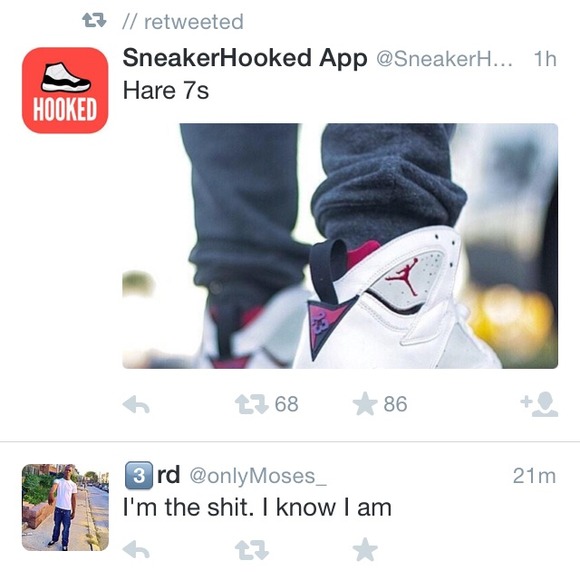Open tweet text "I'm the shit. I know I am"
580x580 pixels.
pyautogui.click(x=257, y=508)
